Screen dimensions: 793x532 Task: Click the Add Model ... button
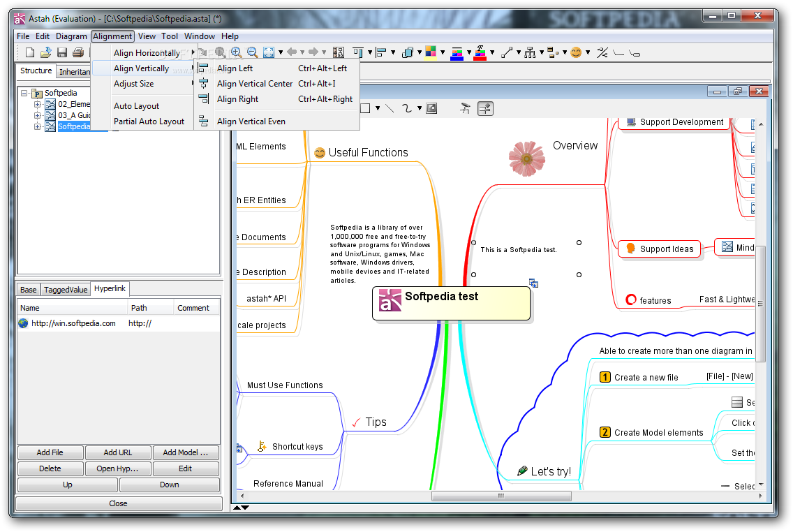pos(186,452)
